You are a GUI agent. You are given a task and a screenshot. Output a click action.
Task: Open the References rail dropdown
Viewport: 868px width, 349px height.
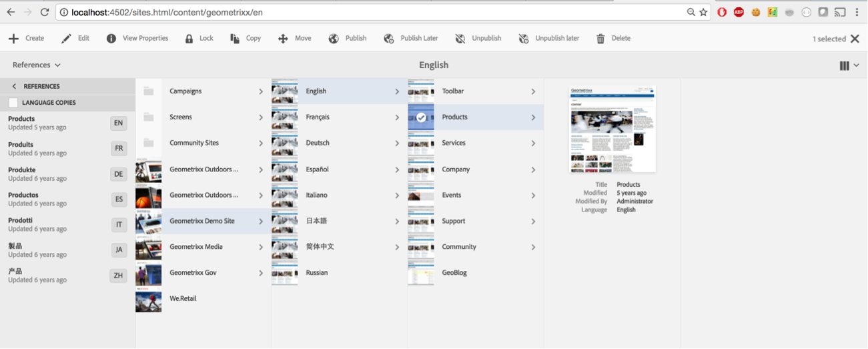(37, 65)
